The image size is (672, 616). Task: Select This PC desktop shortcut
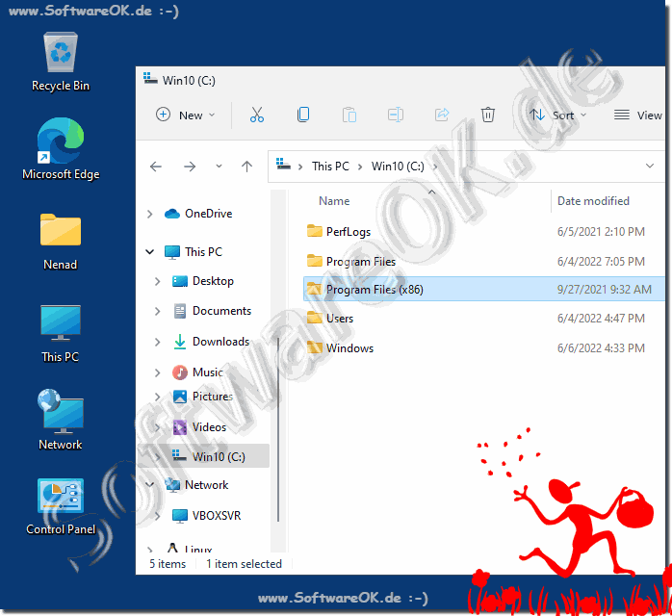tap(61, 333)
